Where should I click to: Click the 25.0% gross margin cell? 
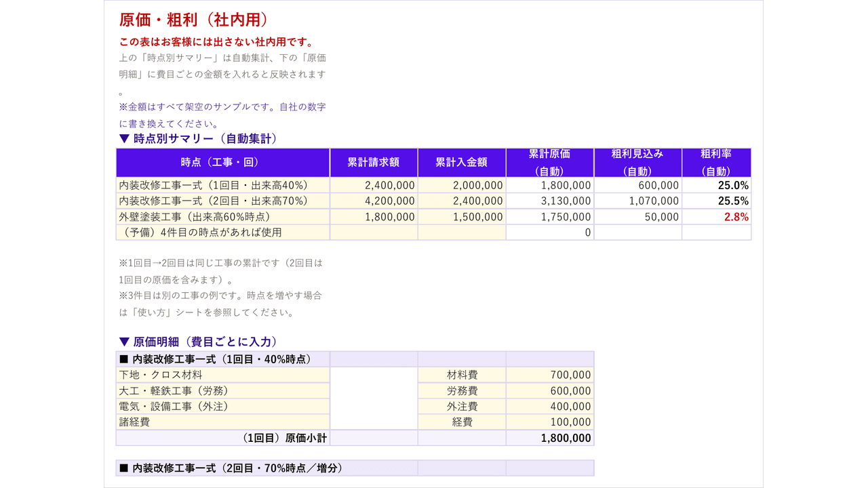717,185
